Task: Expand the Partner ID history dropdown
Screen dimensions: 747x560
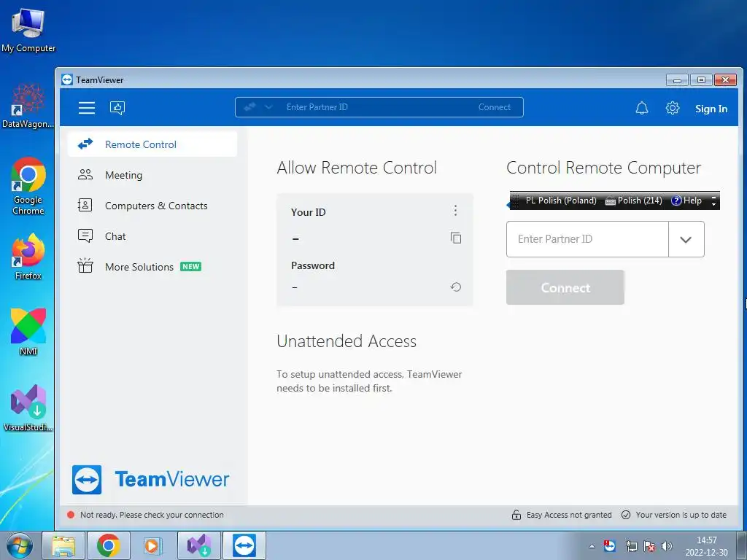Action: point(686,239)
